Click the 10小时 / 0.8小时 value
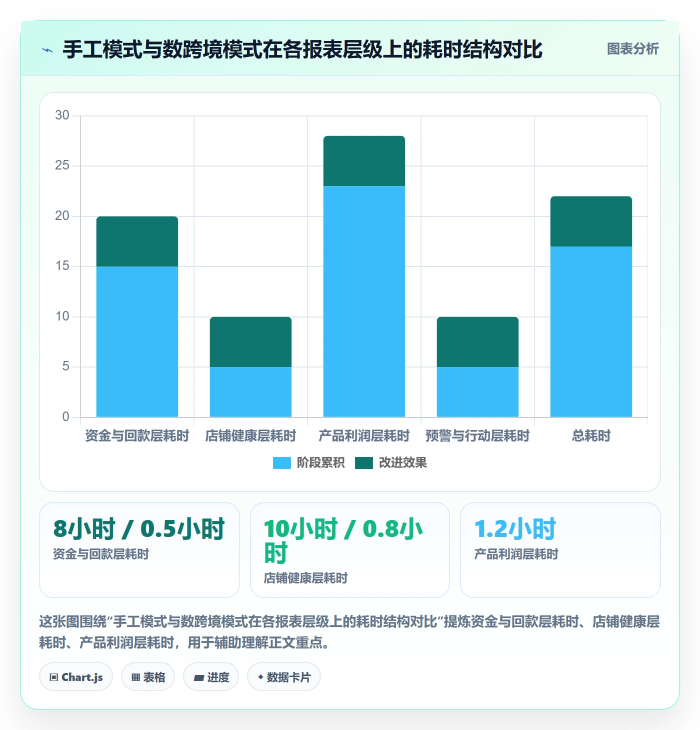 (x=343, y=541)
